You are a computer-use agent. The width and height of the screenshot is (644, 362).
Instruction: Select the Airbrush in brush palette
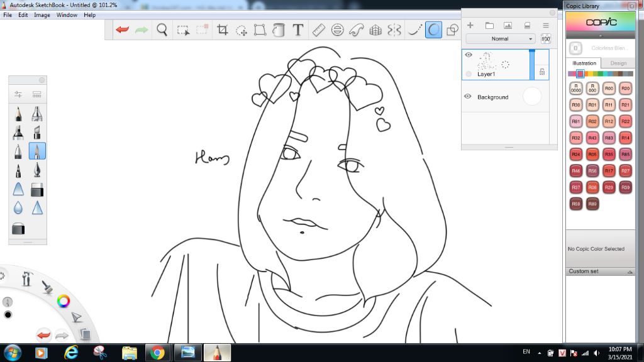pos(37,114)
